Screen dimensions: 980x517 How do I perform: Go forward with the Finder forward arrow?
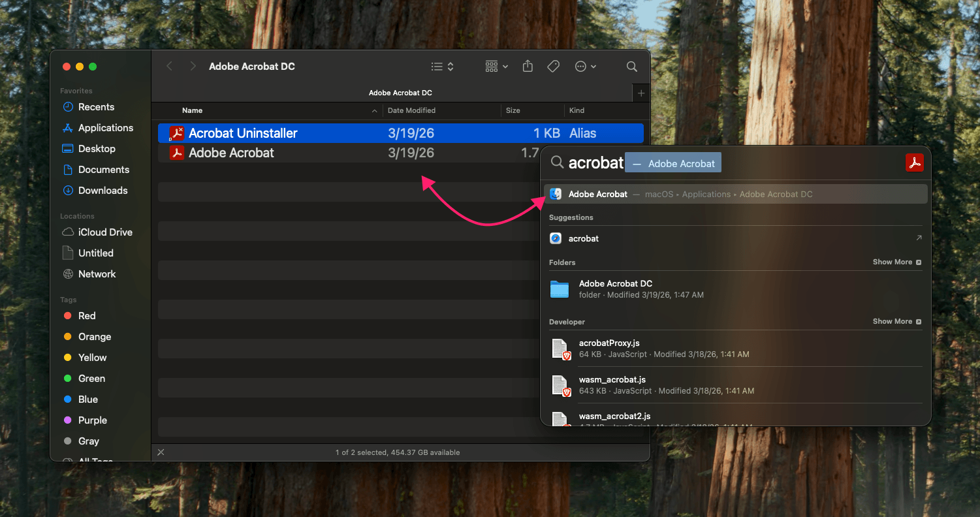point(193,67)
